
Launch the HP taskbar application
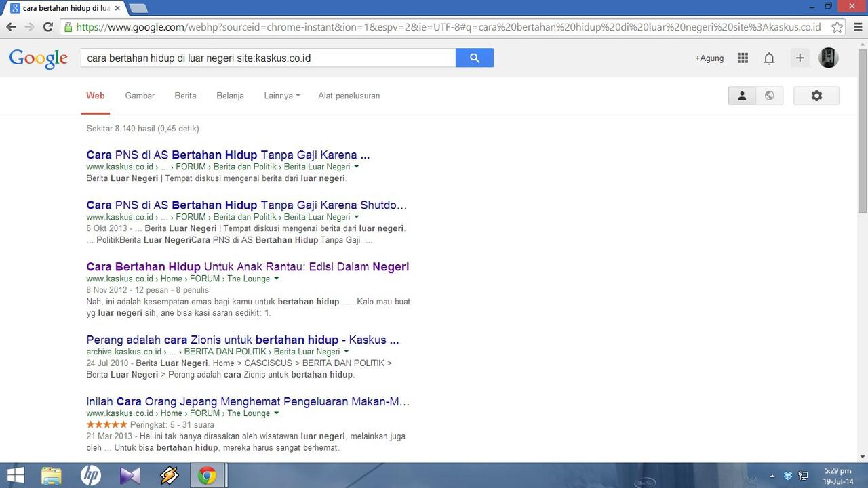click(x=91, y=476)
